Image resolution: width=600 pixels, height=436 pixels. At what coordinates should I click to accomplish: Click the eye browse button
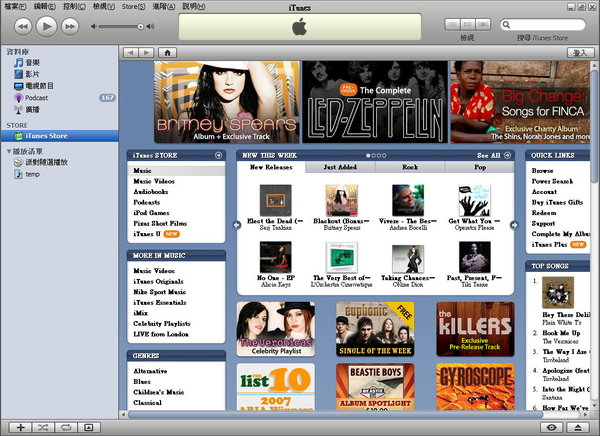[551, 427]
